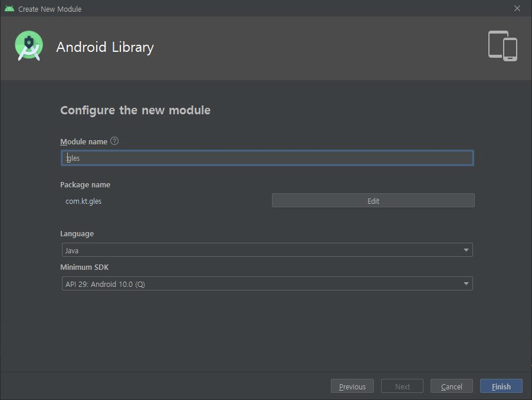Viewport: 532px width, 400px height.
Task: Close the Create New Module dialog
Action: click(x=517, y=8)
